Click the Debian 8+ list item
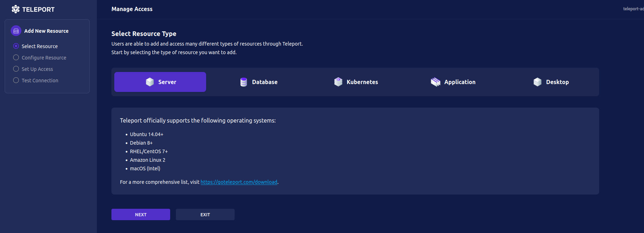 point(141,143)
